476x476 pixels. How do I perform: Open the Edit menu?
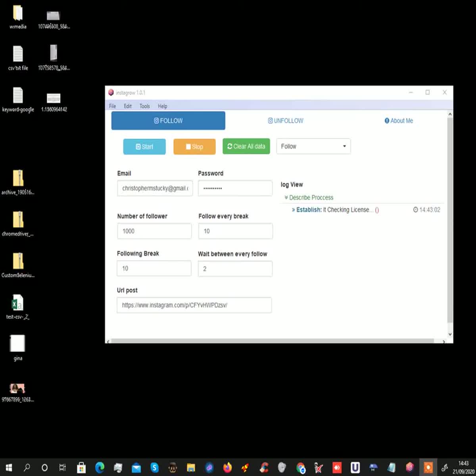point(128,106)
